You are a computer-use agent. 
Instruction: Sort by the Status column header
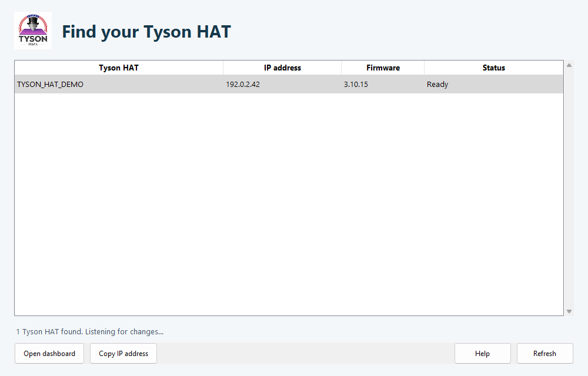494,68
